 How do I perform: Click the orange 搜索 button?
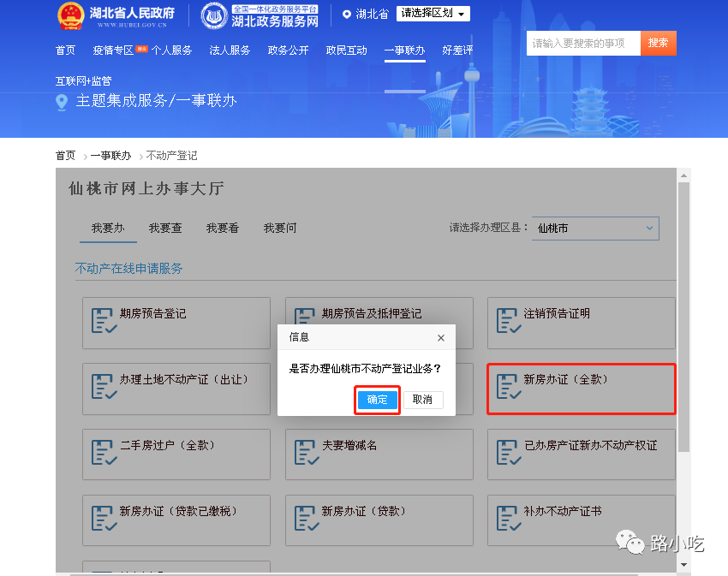(x=658, y=43)
